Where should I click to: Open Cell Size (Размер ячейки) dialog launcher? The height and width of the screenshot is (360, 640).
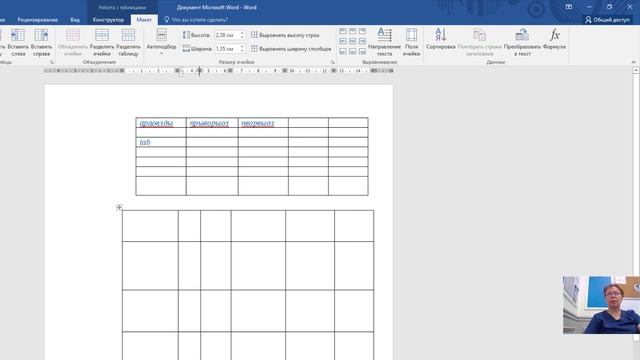[x=333, y=62]
